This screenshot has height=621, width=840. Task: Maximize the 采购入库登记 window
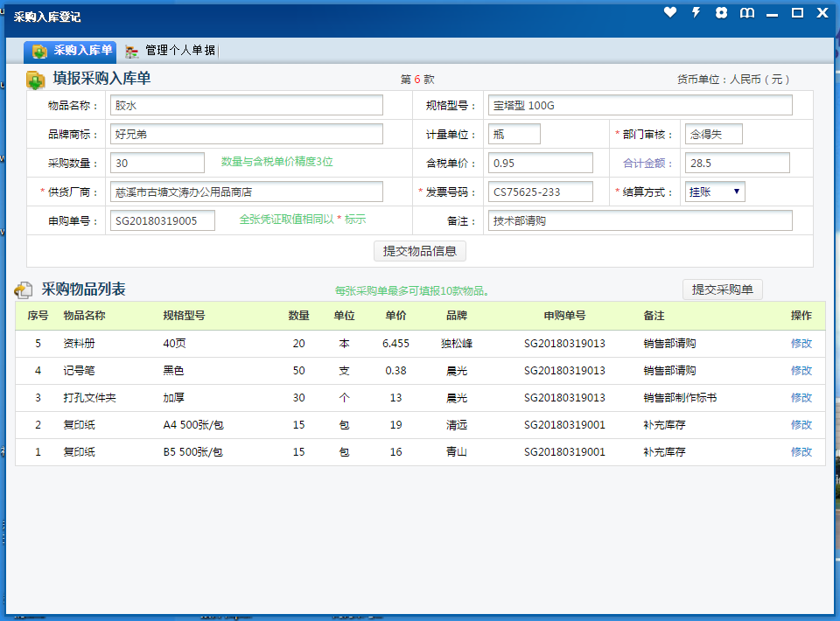pos(797,13)
